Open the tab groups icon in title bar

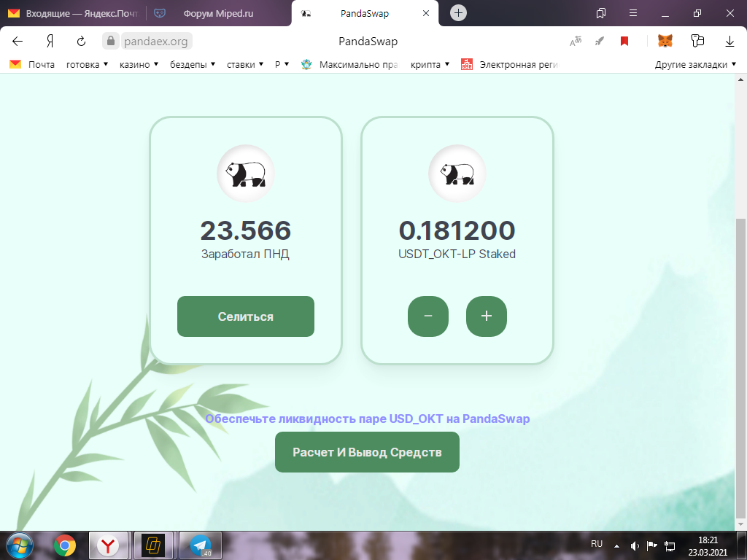pos(601,13)
